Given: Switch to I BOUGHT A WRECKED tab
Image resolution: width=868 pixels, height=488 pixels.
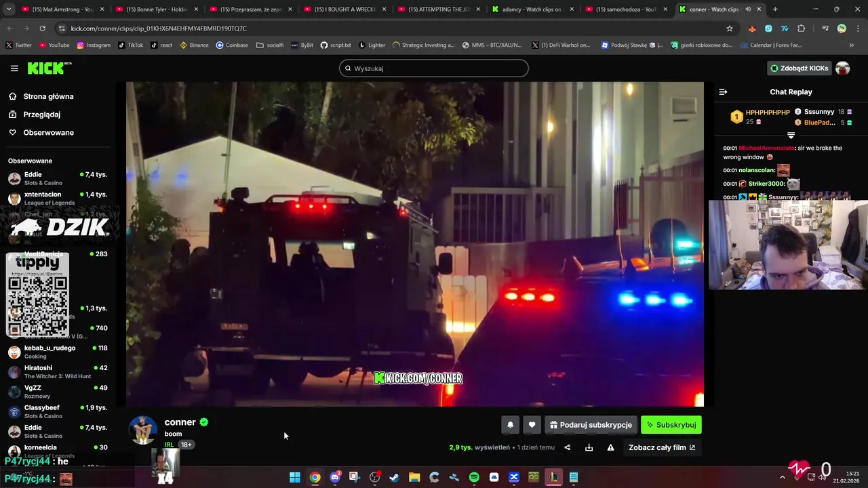Looking at the screenshot, I should (344, 9).
